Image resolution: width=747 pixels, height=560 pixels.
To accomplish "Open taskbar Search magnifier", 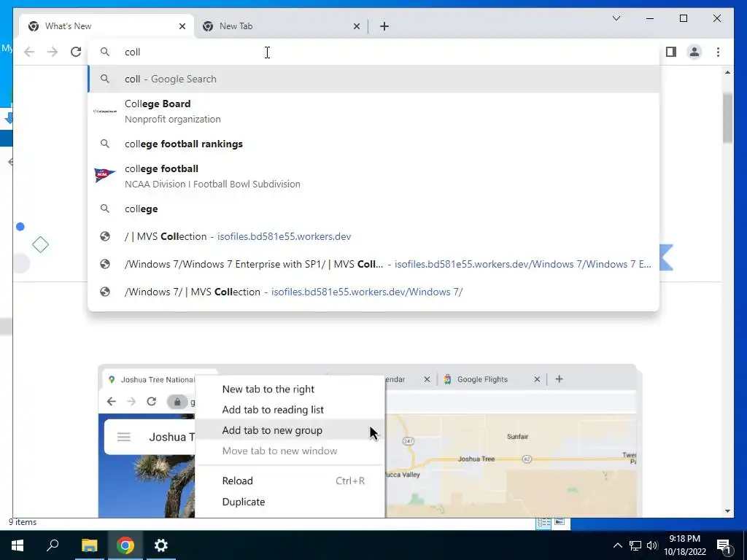I will point(53,545).
